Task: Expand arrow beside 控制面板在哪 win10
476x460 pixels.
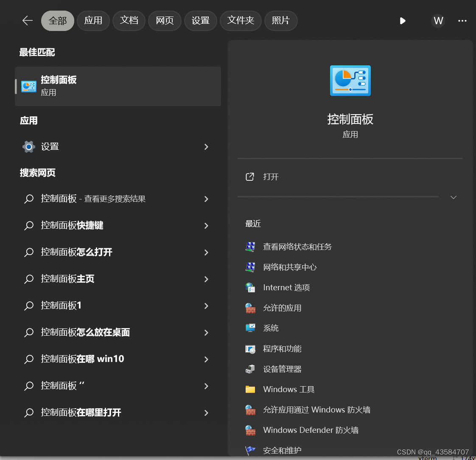Action: [206, 359]
